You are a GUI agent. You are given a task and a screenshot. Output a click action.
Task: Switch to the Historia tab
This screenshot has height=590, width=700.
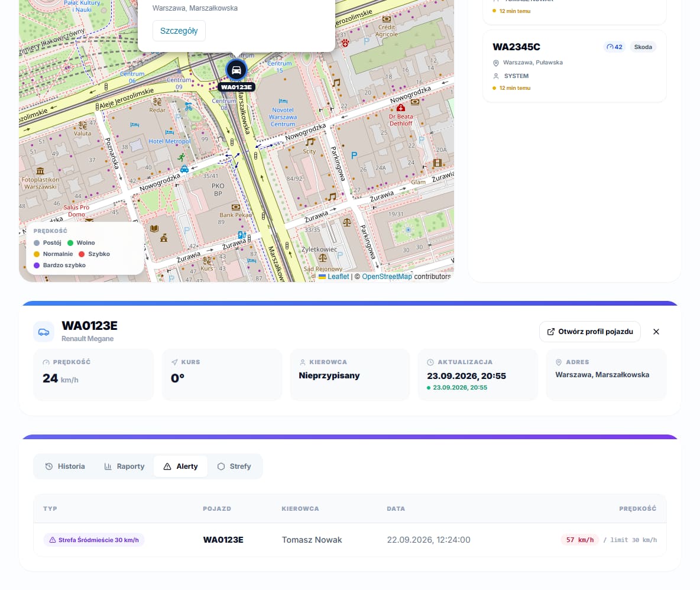[65, 466]
